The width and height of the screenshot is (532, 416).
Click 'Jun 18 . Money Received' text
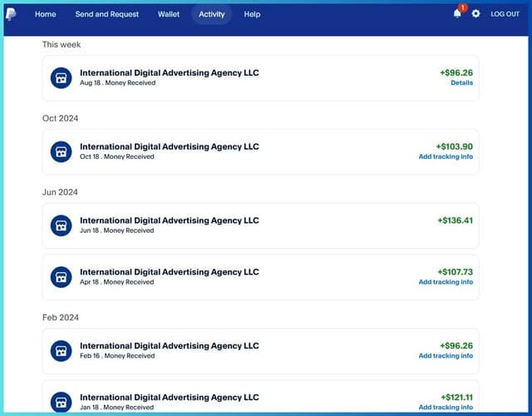117,230
